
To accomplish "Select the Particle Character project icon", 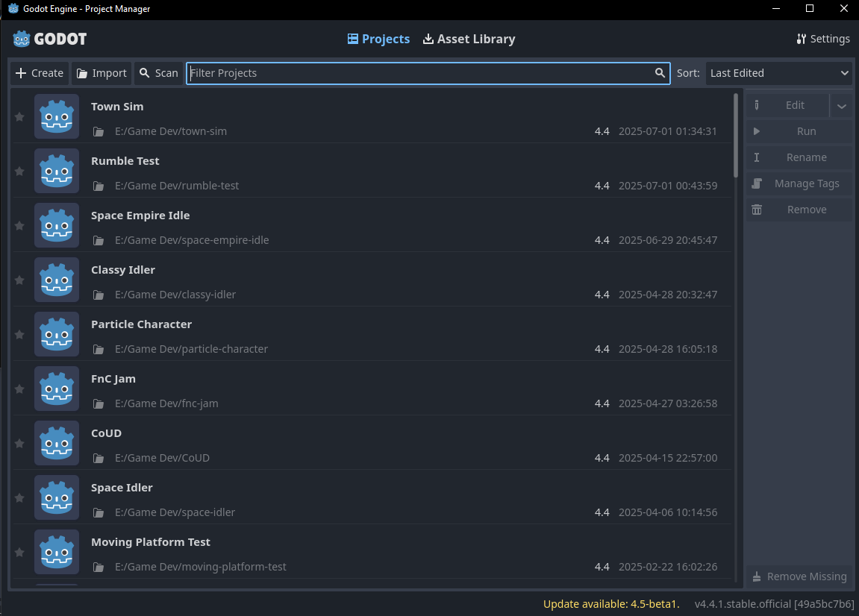I will click(x=57, y=335).
